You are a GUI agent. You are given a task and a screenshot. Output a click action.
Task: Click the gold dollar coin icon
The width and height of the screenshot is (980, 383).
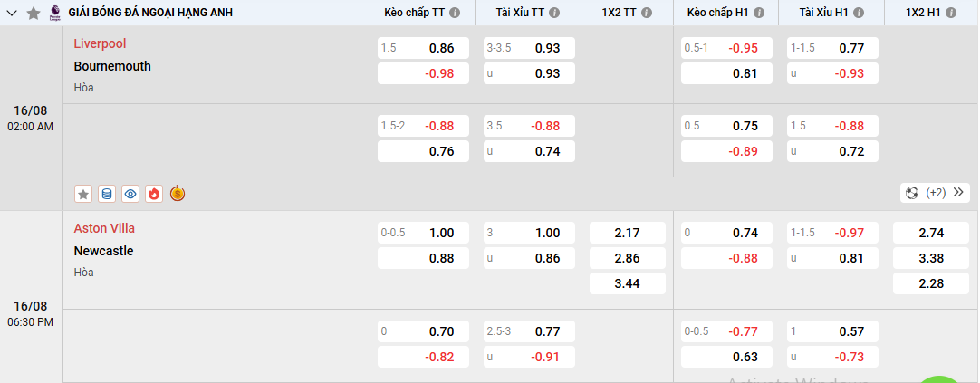point(178,193)
